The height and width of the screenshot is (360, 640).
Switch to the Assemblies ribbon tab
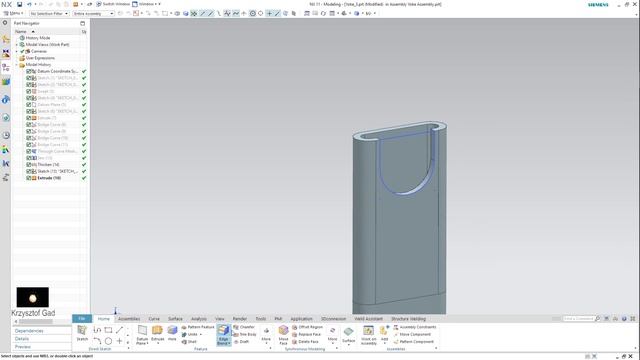[x=129, y=319]
